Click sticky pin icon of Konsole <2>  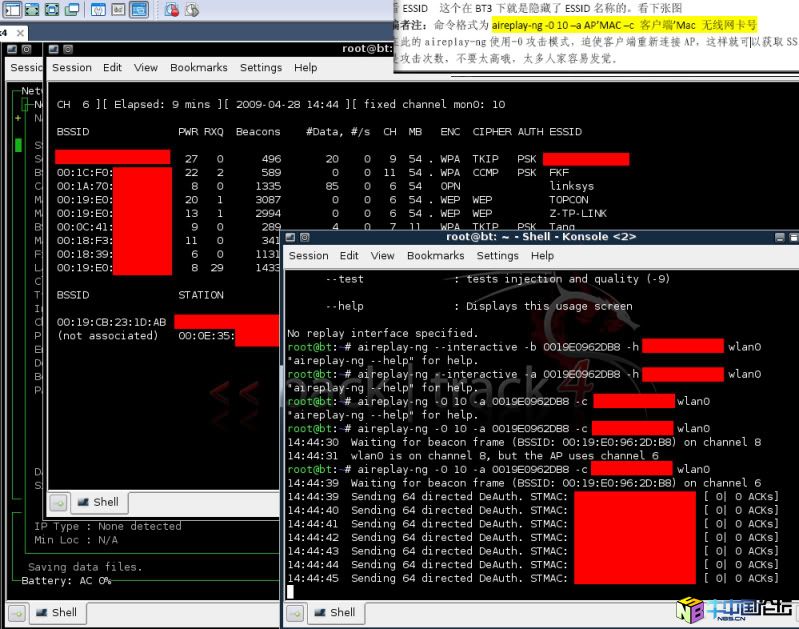[305, 237]
